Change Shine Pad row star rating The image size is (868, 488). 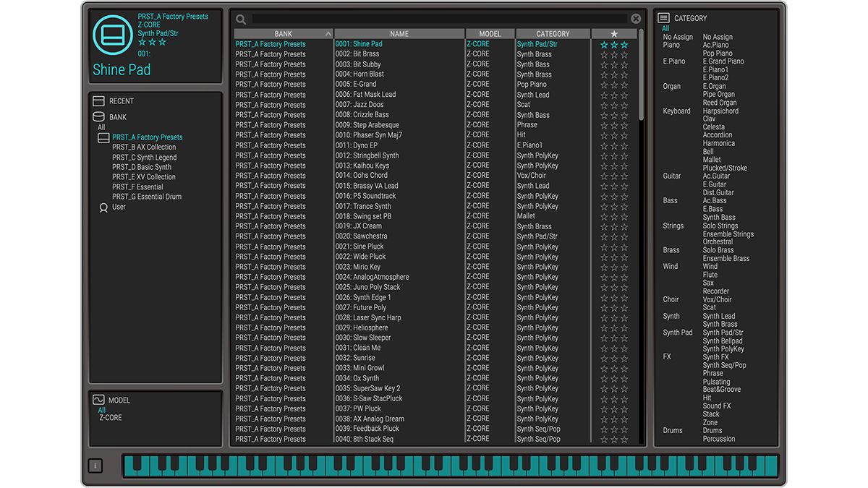[614, 44]
